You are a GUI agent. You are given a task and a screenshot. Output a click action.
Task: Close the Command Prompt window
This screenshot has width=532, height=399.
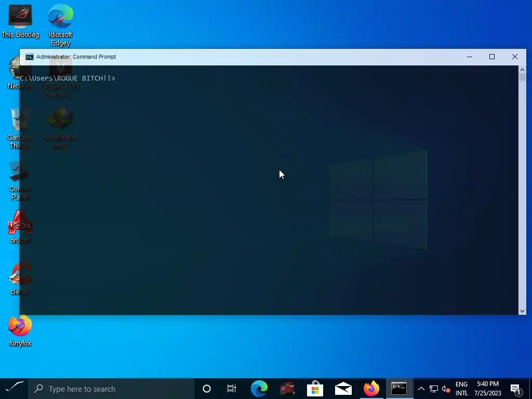[x=515, y=57]
